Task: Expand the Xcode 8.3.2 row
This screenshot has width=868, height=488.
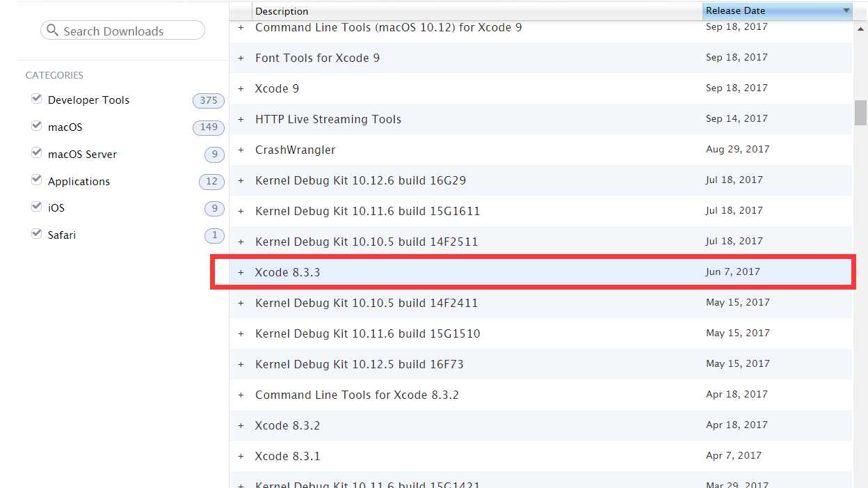Action: coord(241,425)
